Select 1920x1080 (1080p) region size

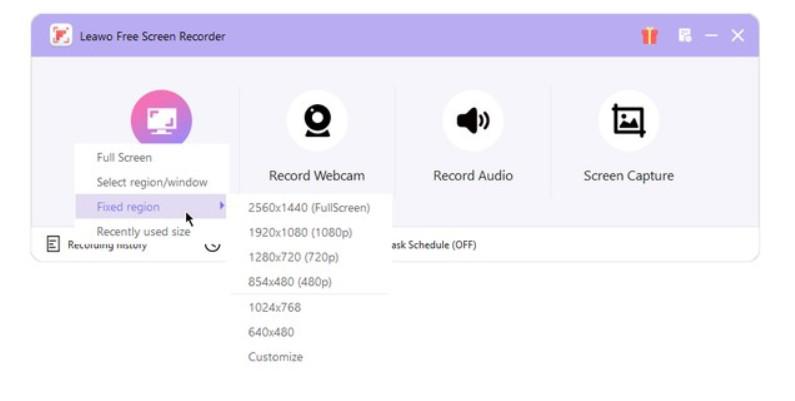pyautogui.click(x=300, y=232)
